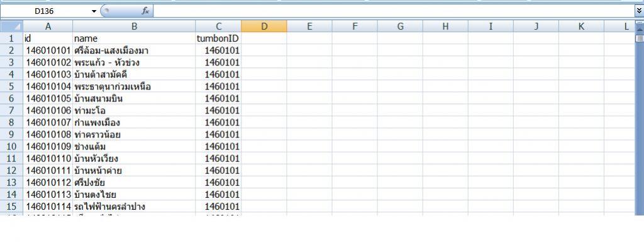Click cell containing 146010112

[48, 182]
